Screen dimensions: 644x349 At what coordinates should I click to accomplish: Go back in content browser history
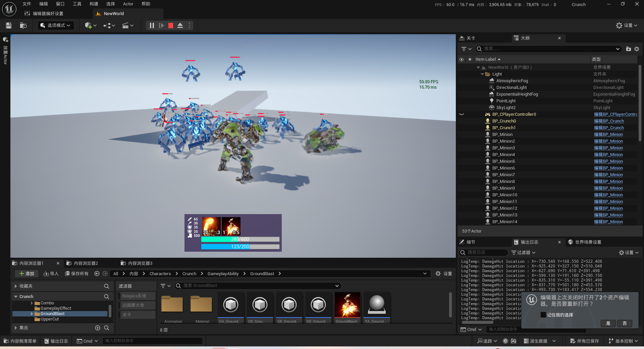pos(97,274)
